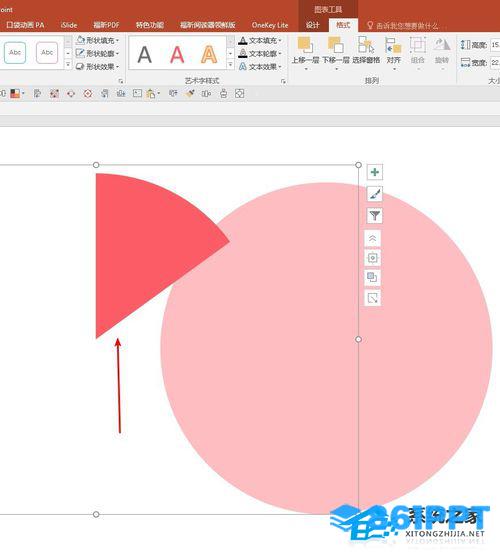Open the Shape Outline (形状轮廓) dropdown
This screenshot has height=552, width=500.
click(98, 54)
